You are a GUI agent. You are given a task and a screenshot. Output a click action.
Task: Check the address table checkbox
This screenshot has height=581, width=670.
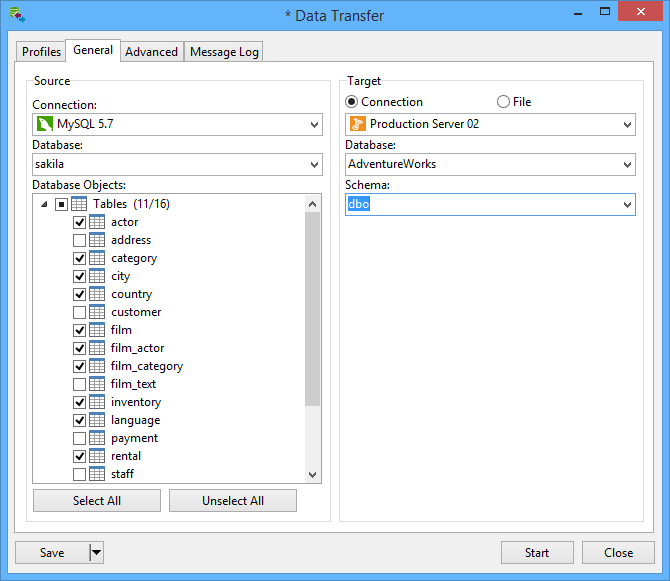(79, 240)
